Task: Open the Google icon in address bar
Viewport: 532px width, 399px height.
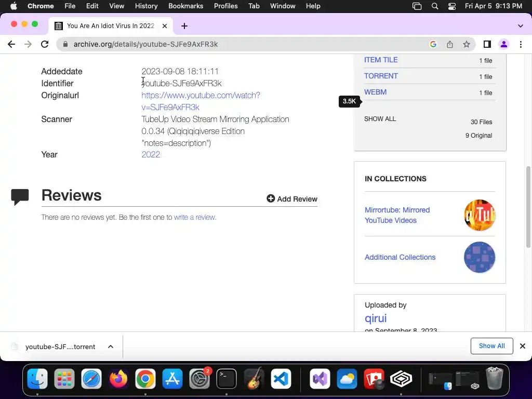Action: click(x=433, y=44)
